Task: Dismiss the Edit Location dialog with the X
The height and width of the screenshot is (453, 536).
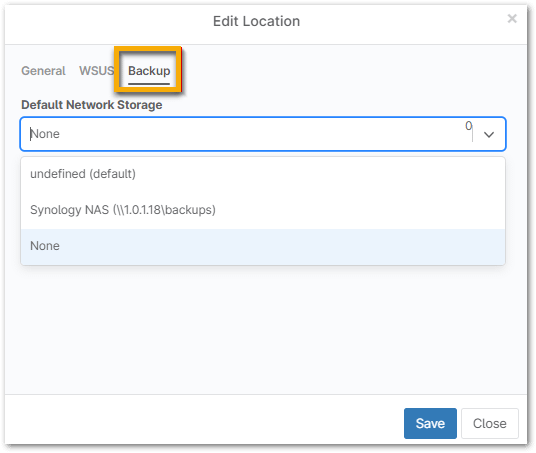Action: (x=512, y=18)
